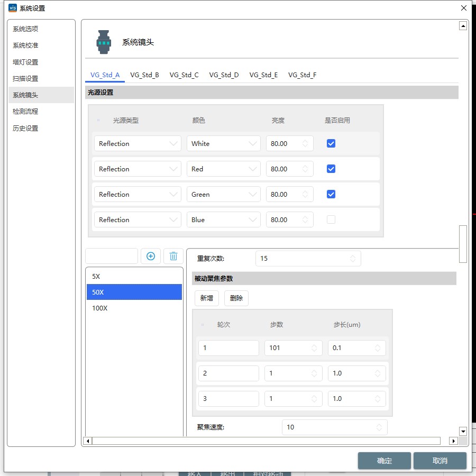Viewport: 476px width, 476px height.
Task: Disable the Red light source checkbox
Action: click(x=331, y=169)
